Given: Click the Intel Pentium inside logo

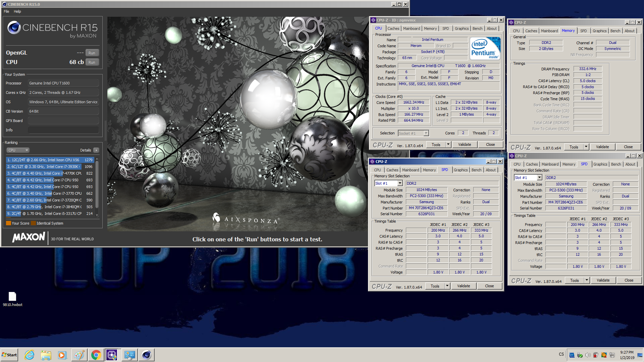Looking at the screenshot, I should click(485, 49).
